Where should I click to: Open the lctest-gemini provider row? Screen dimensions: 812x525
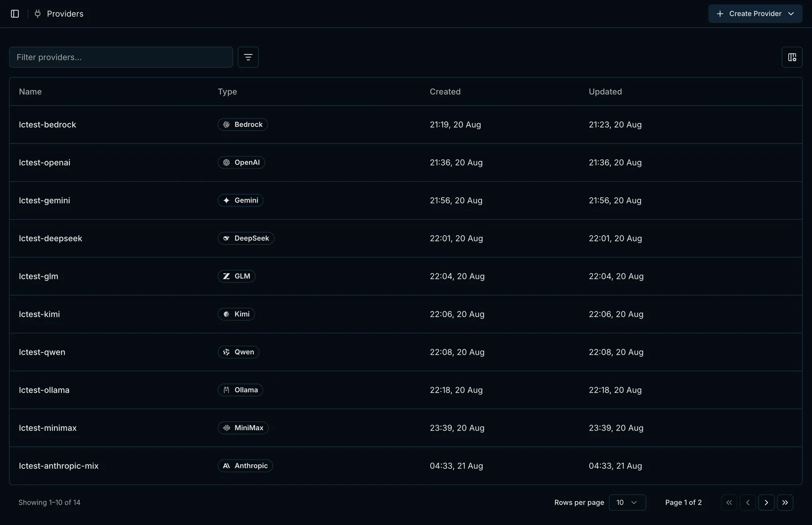(x=405, y=200)
